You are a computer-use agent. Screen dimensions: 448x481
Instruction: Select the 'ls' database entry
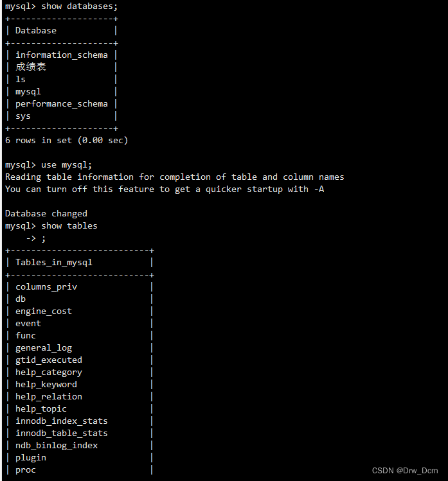pyautogui.click(x=21, y=80)
